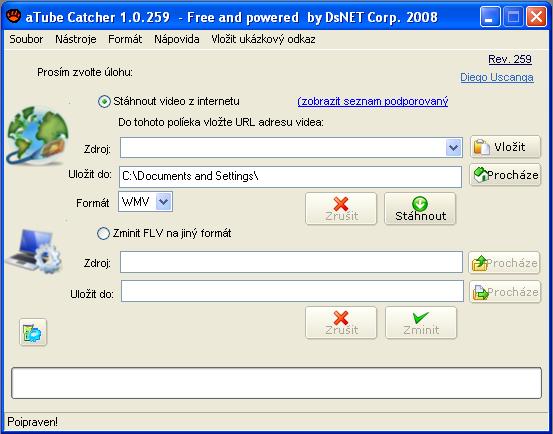Click the Stáhnout download button

click(x=420, y=208)
